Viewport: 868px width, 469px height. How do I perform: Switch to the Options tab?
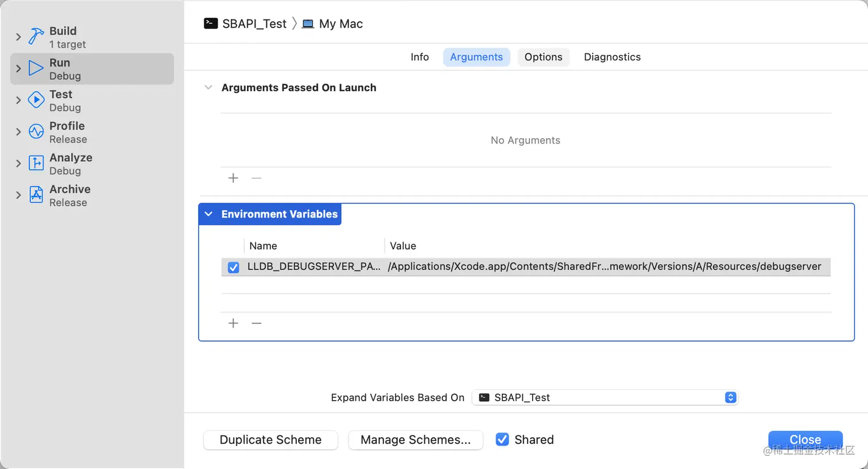[x=543, y=57]
